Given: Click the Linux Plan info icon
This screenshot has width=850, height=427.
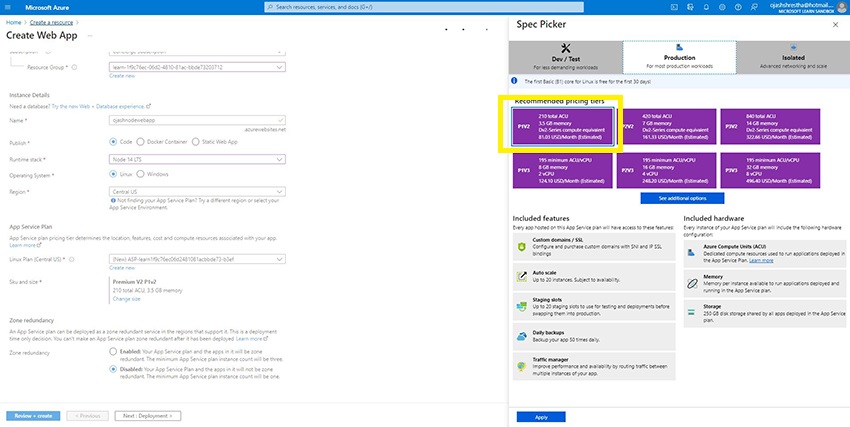Looking at the screenshot, I should click(x=71, y=260).
